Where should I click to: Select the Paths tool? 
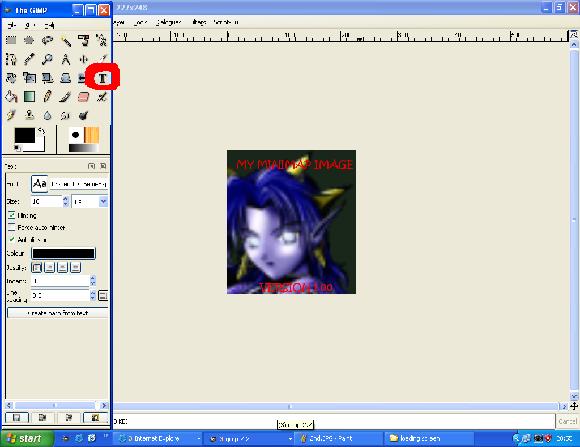coord(11,59)
